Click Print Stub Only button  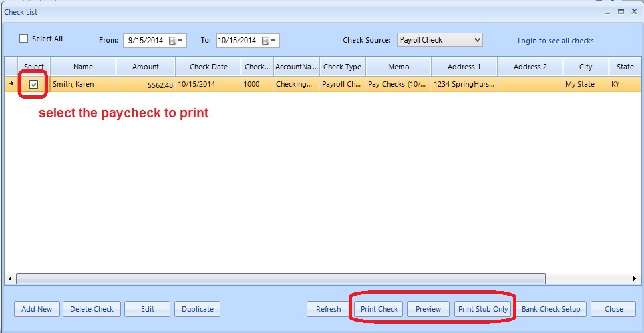[x=483, y=309]
